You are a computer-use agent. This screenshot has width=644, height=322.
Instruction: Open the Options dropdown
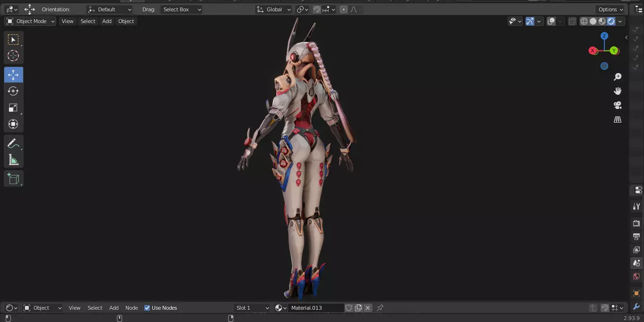click(x=611, y=9)
